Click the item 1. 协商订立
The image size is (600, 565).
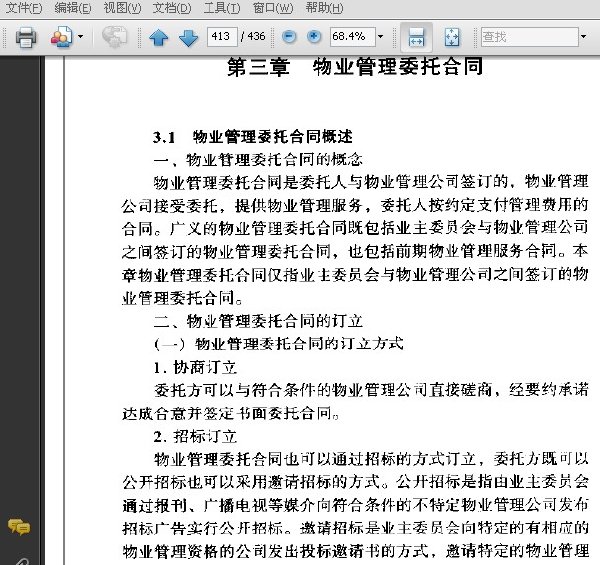pos(195,367)
